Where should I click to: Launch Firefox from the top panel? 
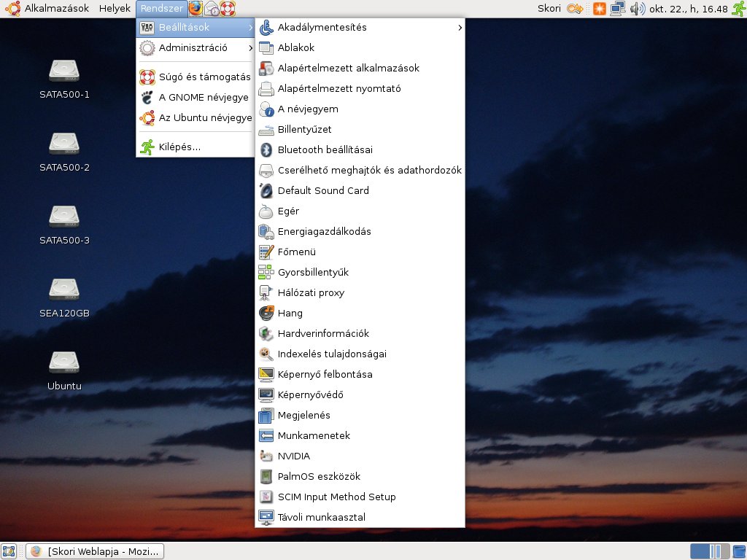click(x=196, y=9)
